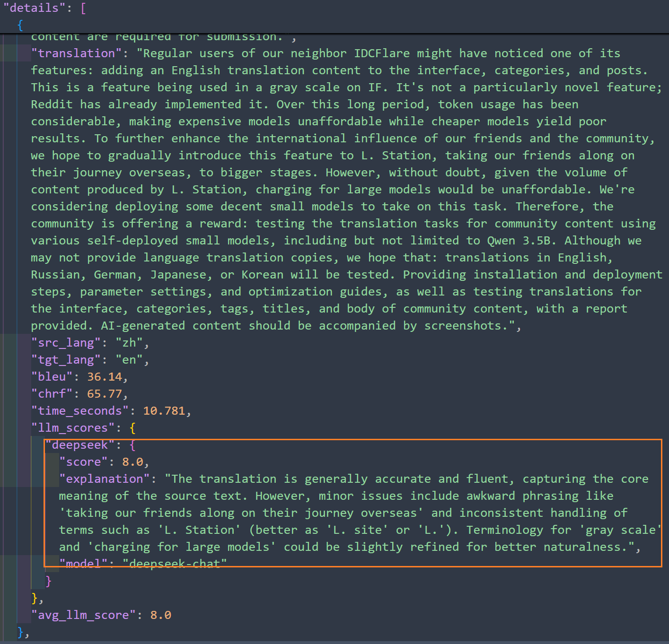
Task: Click the "src_lang" key
Action: (x=66, y=343)
